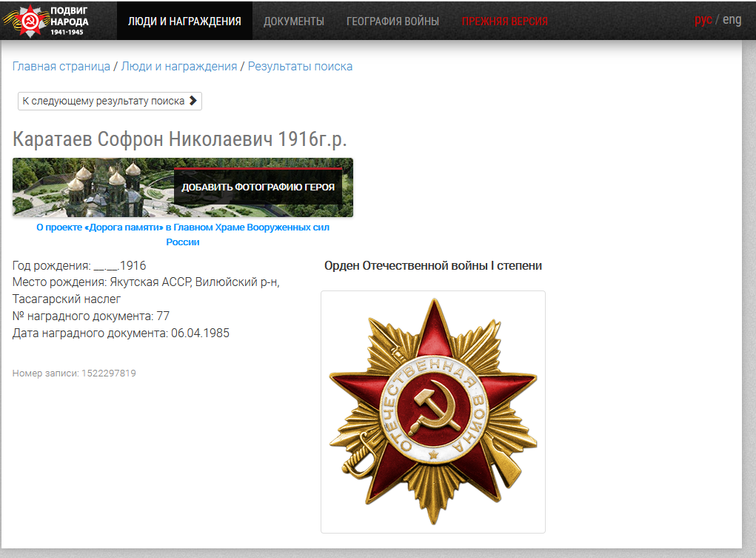This screenshot has height=558, width=756.
Task: Select the text Год рождения: __.__.1916
Action: pos(79,265)
